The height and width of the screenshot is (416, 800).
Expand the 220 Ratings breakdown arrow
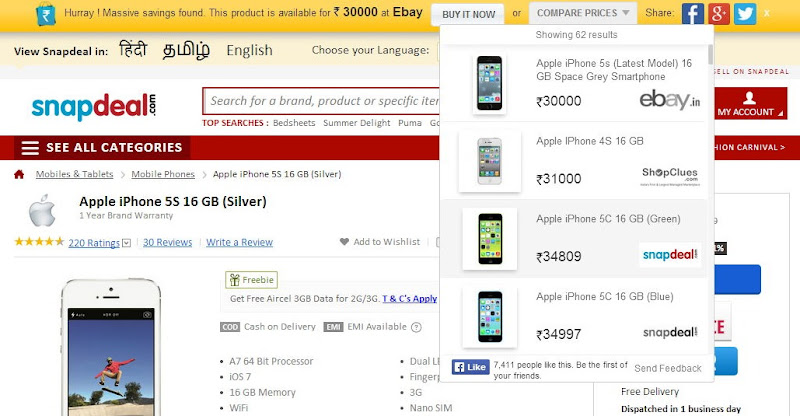(127, 243)
